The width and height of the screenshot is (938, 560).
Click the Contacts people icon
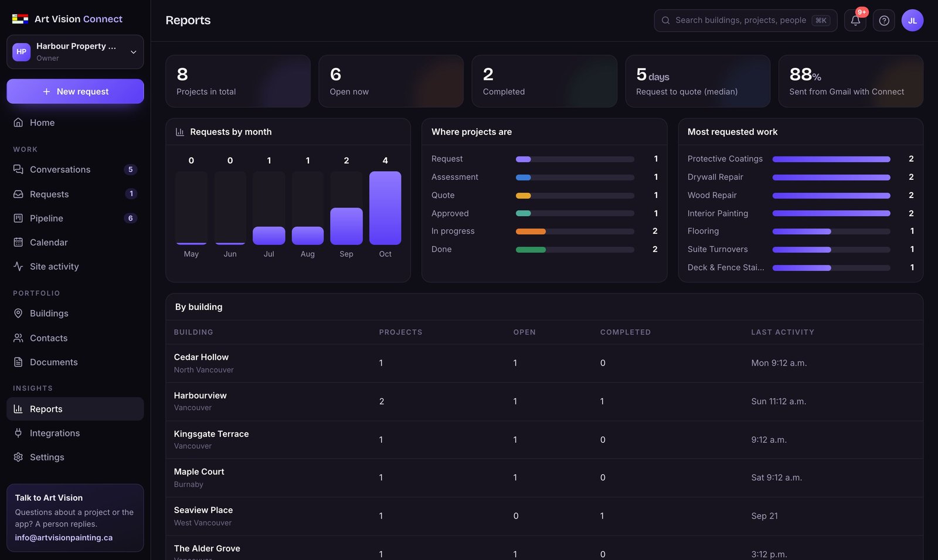18,338
